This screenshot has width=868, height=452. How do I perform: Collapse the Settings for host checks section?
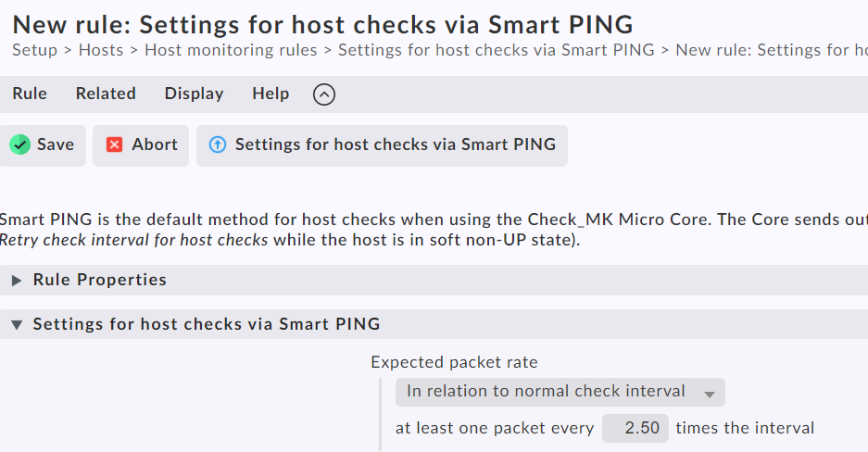point(17,324)
